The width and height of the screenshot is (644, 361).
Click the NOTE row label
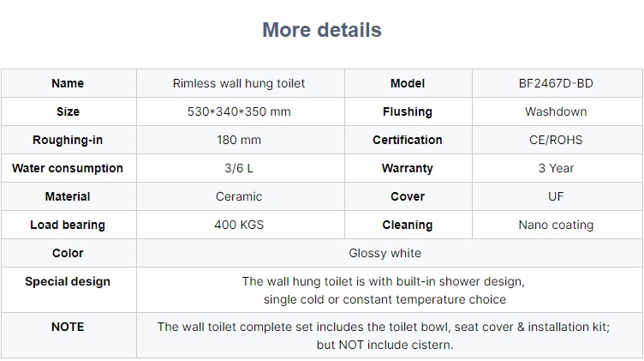[x=68, y=327]
